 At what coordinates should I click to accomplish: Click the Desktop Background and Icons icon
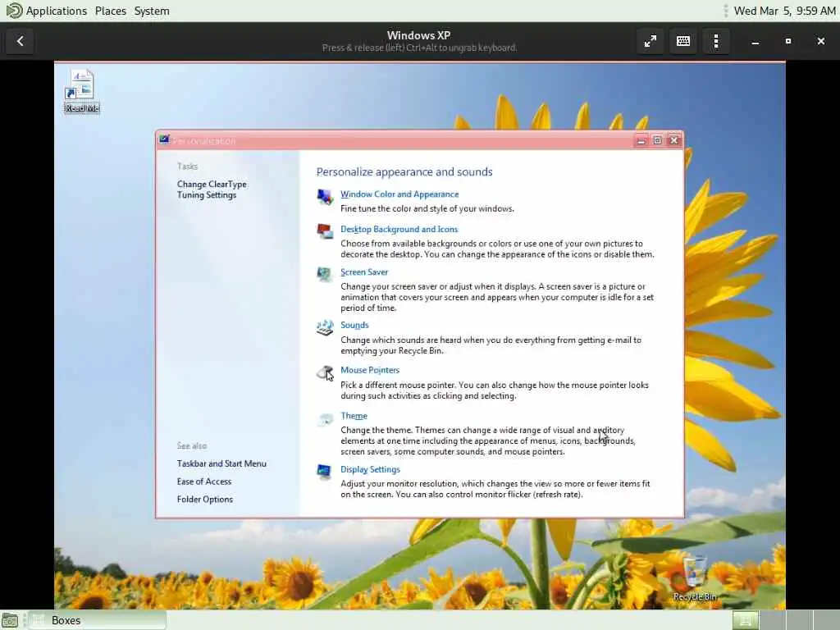325,231
